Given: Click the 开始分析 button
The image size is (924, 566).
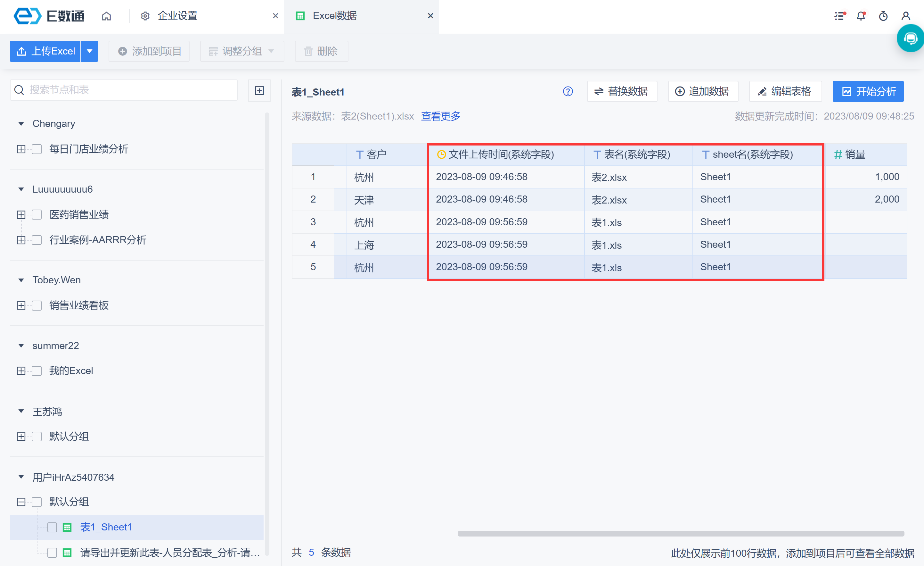Looking at the screenshot, I should tap(868, 91).
